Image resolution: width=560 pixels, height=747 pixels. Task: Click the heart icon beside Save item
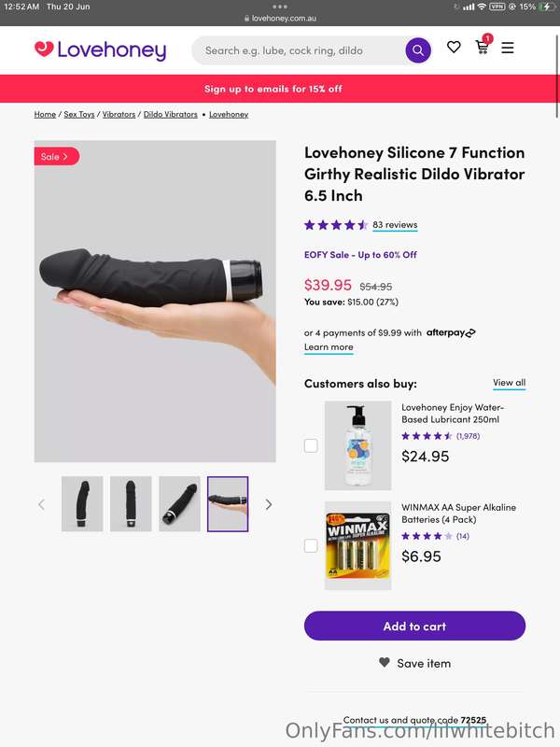pos(385,662)
